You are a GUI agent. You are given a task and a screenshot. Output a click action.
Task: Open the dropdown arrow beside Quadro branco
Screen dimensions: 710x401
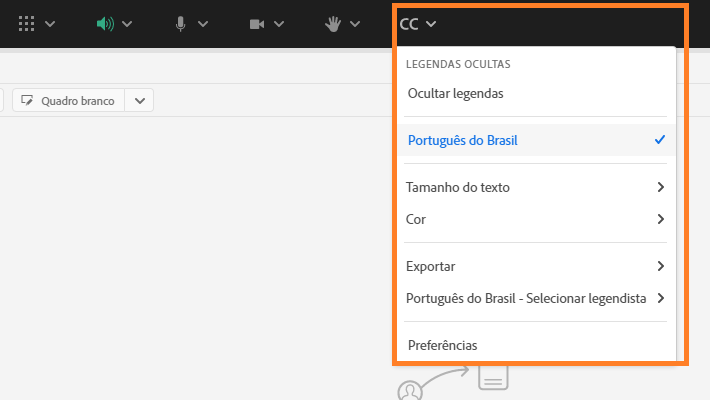140,101
